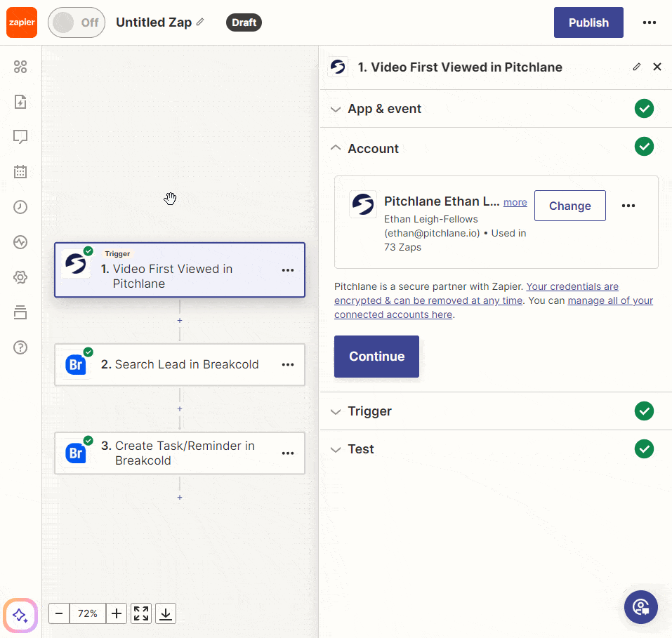Open the calendar schedule sidebar icon
The width and height of the screenshot is (672, 638).
pos(20,172)
